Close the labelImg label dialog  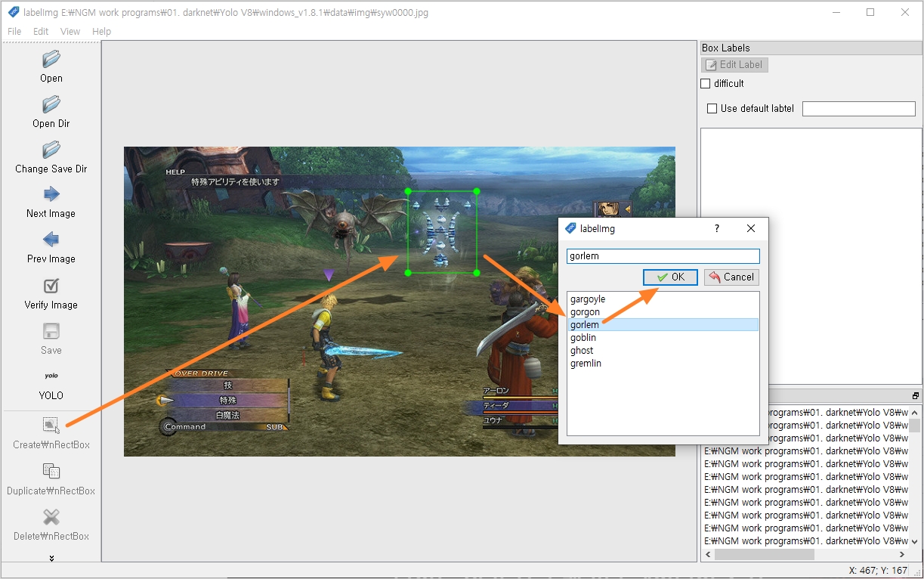[x=751, y=228]
